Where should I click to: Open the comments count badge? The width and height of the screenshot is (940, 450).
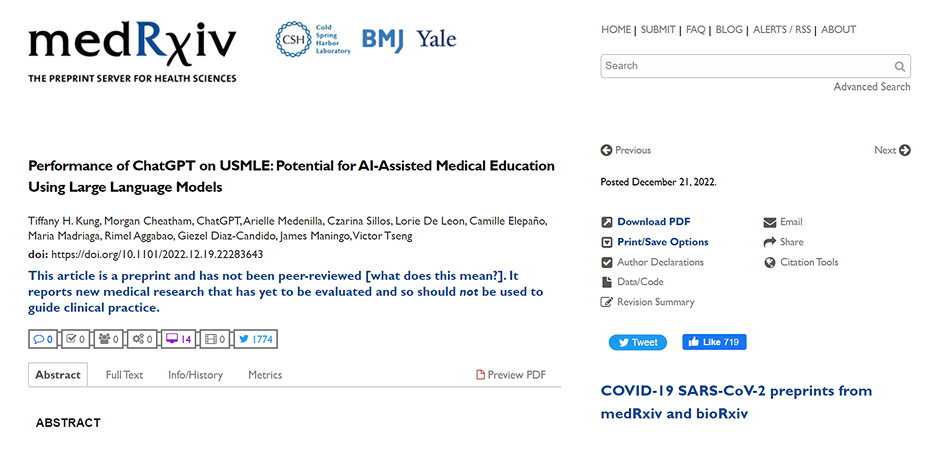(x=43, y=339)
